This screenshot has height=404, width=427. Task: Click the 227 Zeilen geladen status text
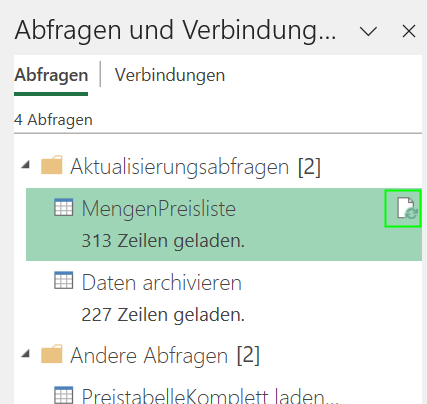(163, 314)
